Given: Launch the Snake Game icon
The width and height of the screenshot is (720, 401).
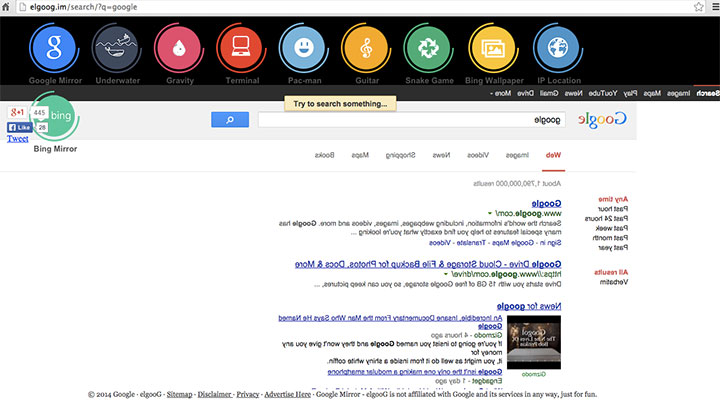Looking at the screenshot, I should [428, 48].
